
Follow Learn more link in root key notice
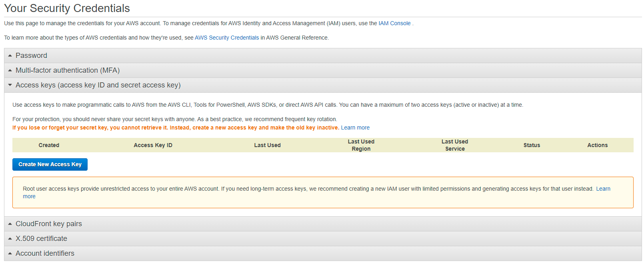click(603, 189)
